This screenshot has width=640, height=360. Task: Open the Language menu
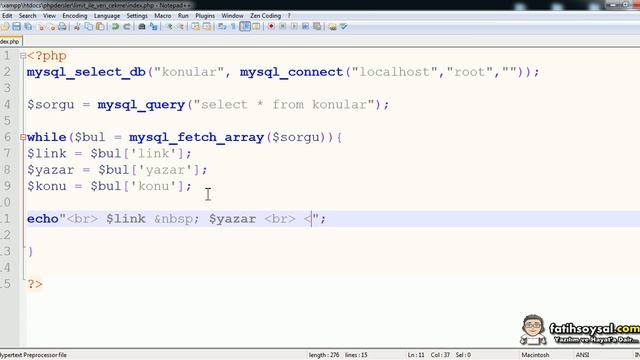click(x=107, y=16)
